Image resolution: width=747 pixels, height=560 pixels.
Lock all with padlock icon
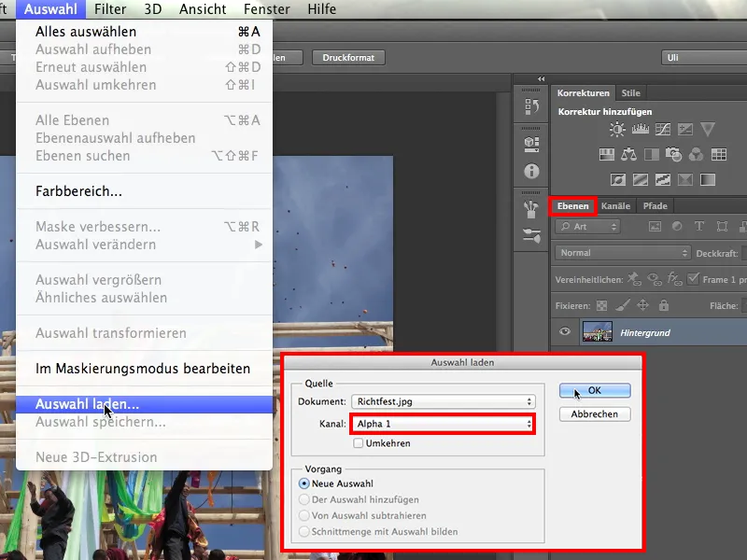664,305
